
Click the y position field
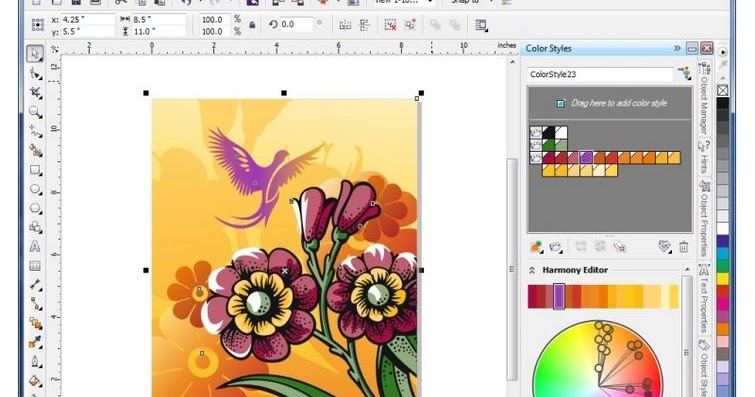(88, 31)
